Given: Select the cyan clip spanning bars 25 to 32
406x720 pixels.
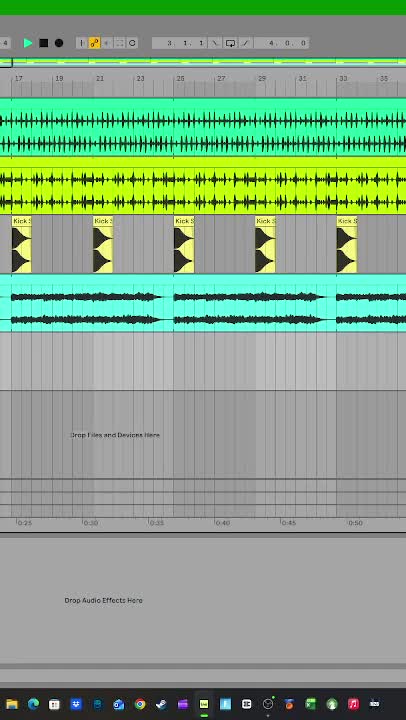Looking at the screenshot, I should pyautogui.click(x=254, y=303).
